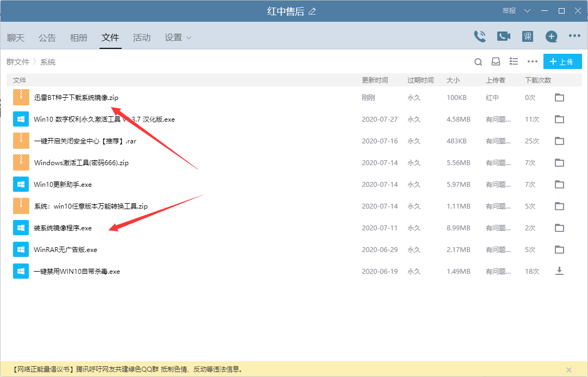
Task: Click the invite members plus icon
Action: (x=551, y=36)
